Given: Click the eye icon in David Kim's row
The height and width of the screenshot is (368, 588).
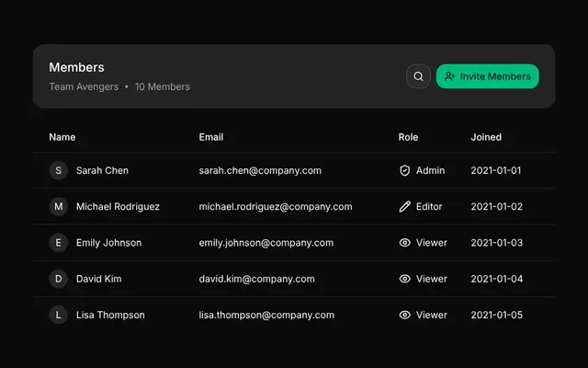Looking at the screenshot, I should pos(404,279).
